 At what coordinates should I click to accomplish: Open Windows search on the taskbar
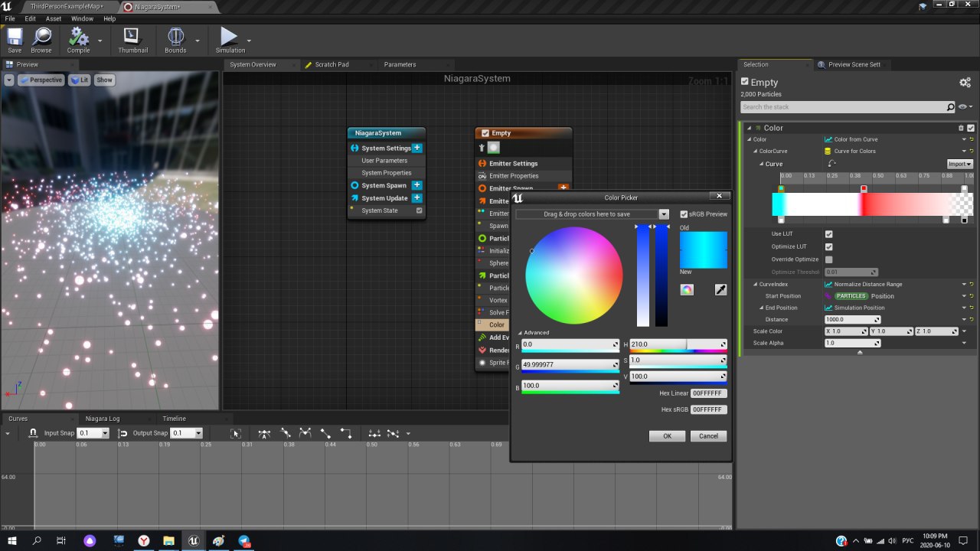[37, 540]
